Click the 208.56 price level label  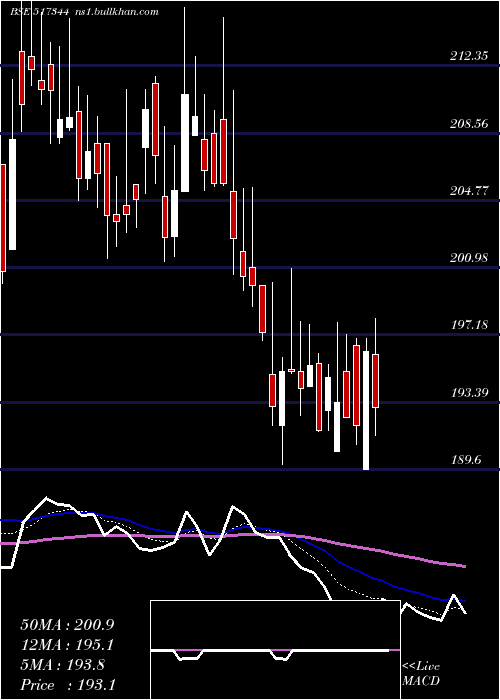click(469, 124)
